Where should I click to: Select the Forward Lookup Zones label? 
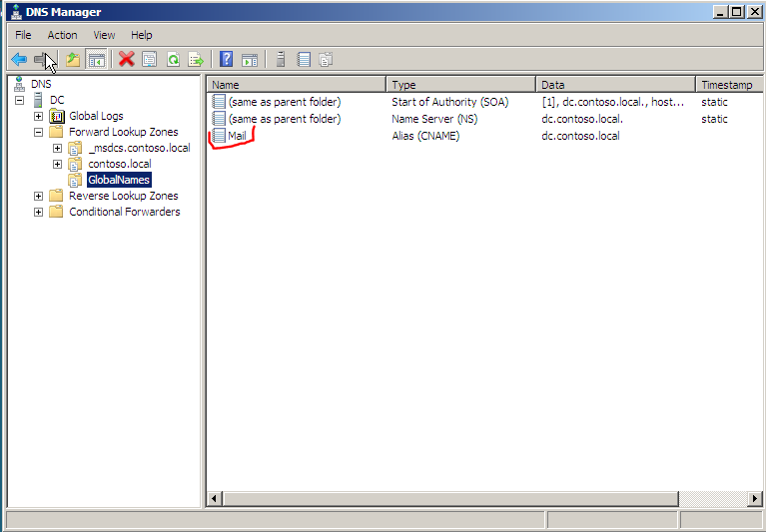tap(124, 132)
